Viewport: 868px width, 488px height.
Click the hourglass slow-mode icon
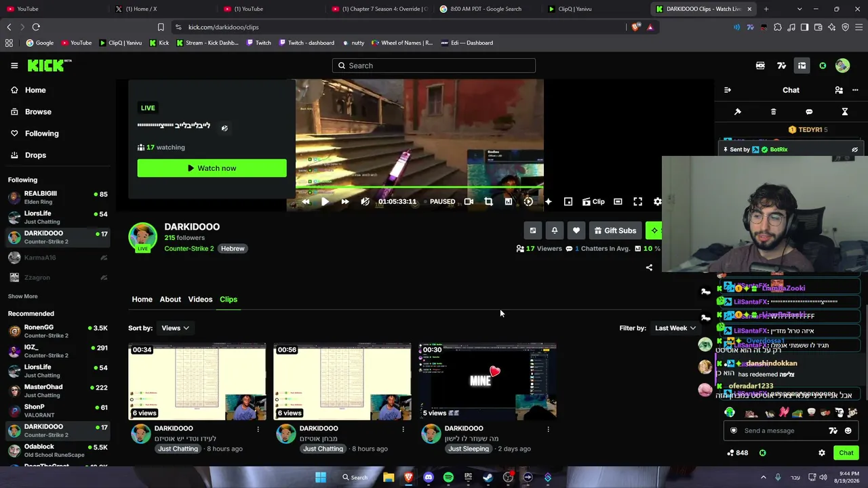[x=845, y=112]
